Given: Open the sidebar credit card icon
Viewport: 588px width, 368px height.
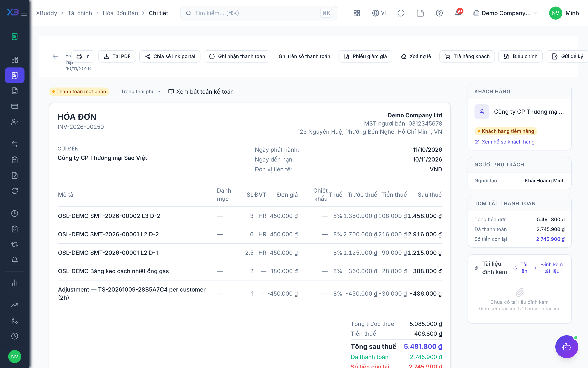Looking at the screenshot, I should [x=14, y=106].
